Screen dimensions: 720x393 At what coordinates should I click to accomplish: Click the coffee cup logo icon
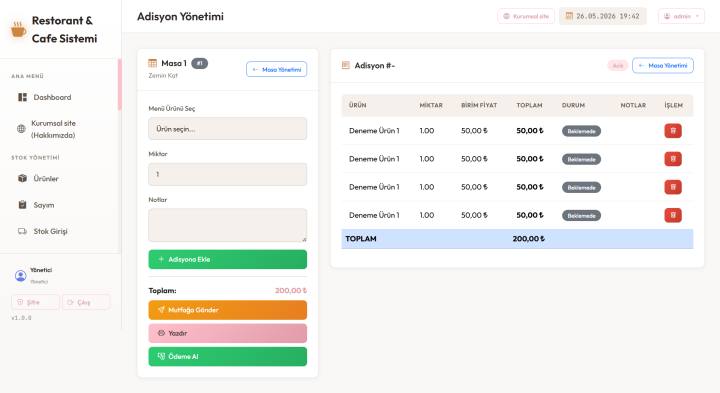pos(18,29)
